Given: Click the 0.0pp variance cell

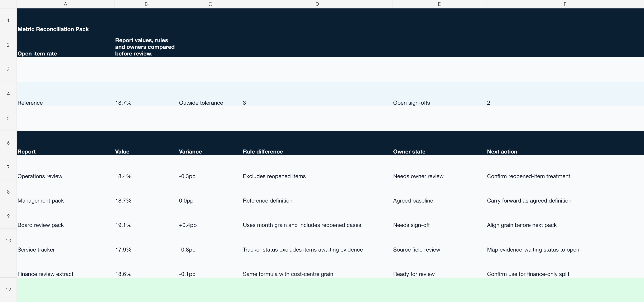Looking at the screenshot, I should click(210, 192).
